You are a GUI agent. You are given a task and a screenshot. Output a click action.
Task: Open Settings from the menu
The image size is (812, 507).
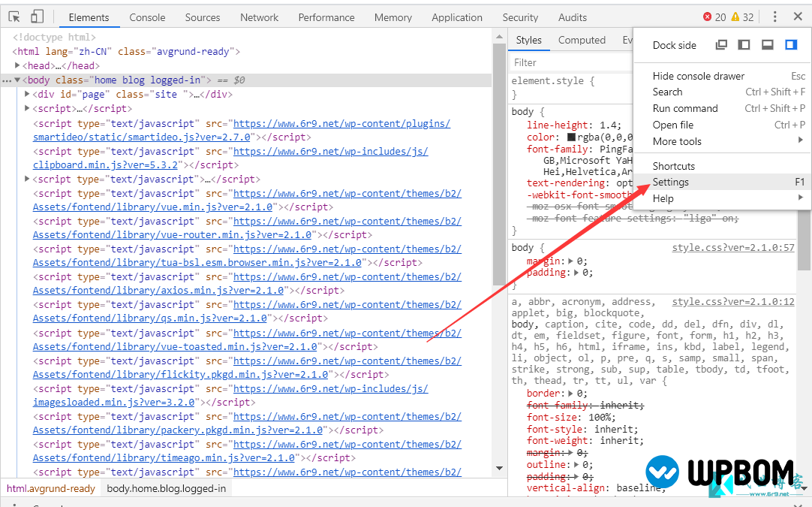[722, 182]
